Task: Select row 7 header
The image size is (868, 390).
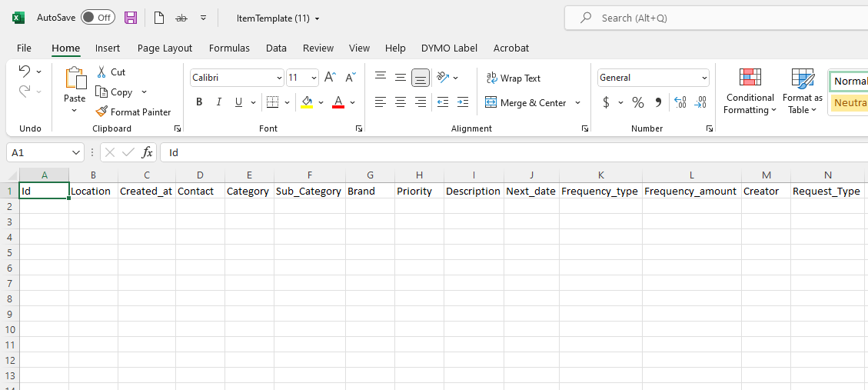Action: pyautogui.click(x=9, y=283)
